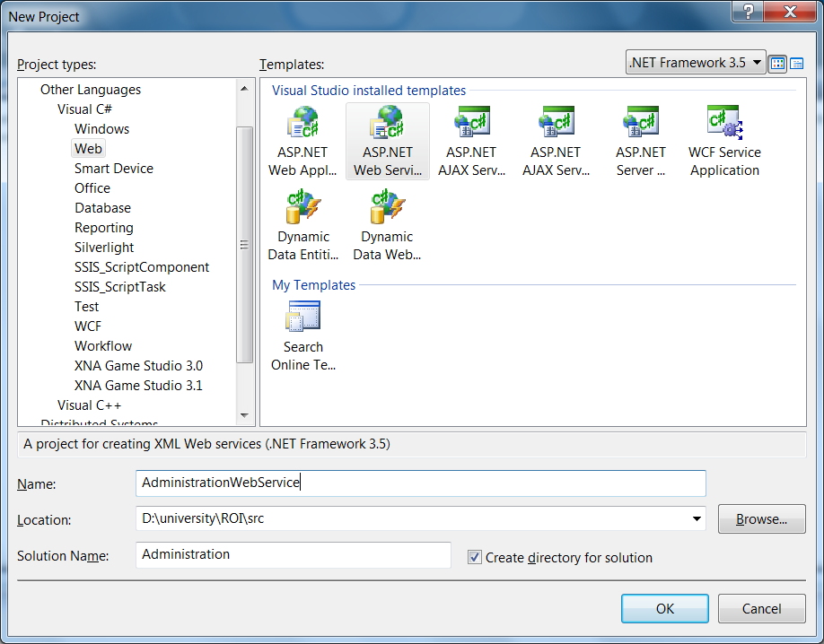Select the Web project type
Image resolution: width=824 pixels, height=644 pixels.
tap(88, 149)
